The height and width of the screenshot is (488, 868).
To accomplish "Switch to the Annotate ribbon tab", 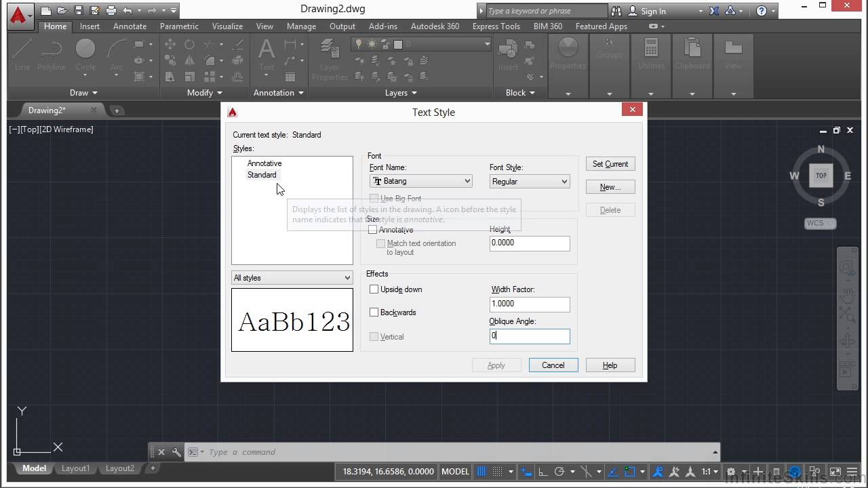I will tap(130, 26).
